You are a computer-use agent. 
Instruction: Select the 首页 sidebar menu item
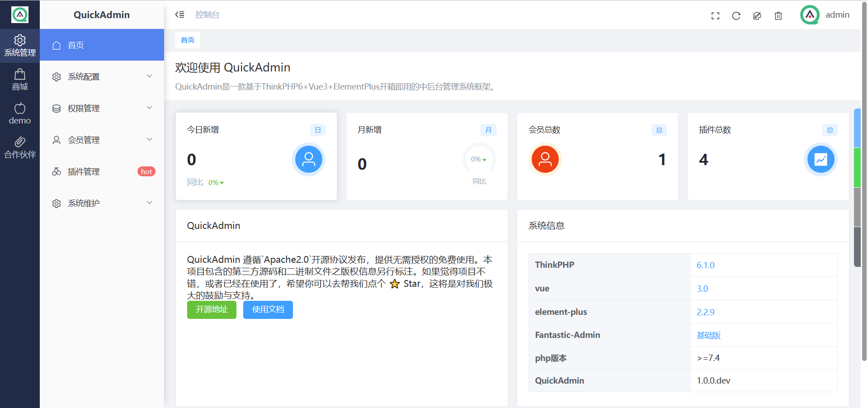point(102,45)
